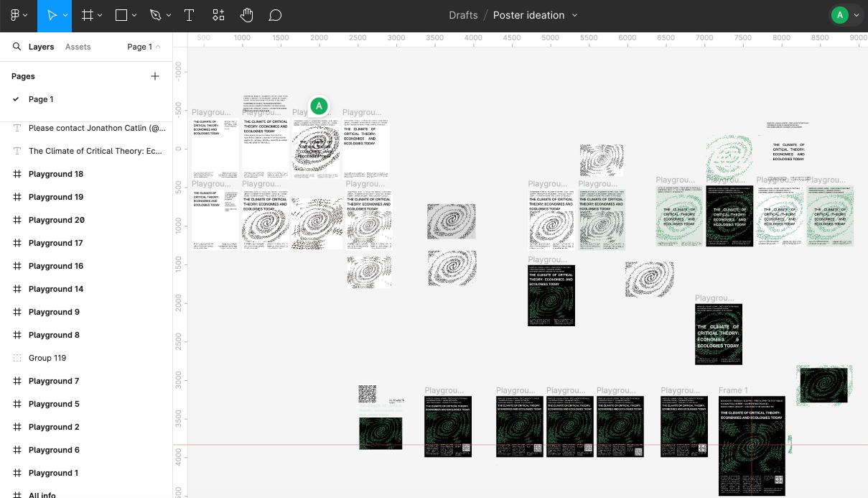The image size is (868, 498).
Task: Click the search icon in layers panel
Action: (x=17, y=47)
